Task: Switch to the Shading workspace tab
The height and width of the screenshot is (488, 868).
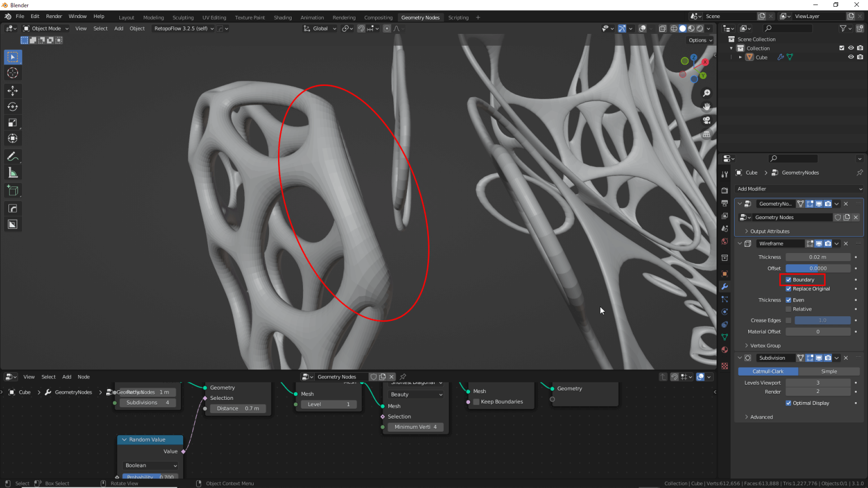Action: [283, 18]
